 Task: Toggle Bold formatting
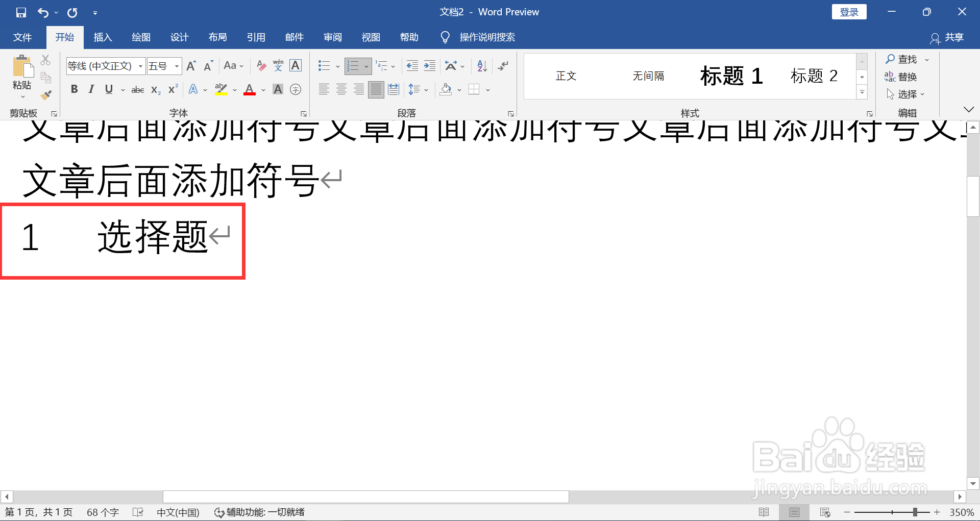click(75, 89)
